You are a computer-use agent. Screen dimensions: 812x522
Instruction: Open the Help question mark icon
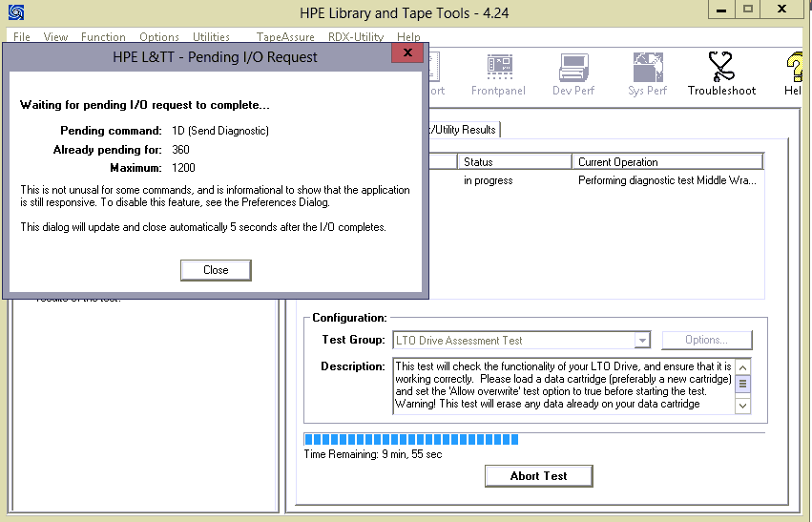793,74
